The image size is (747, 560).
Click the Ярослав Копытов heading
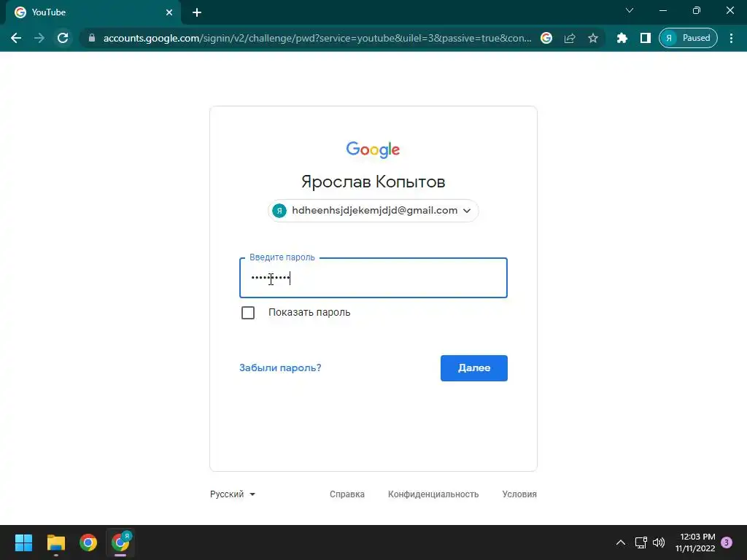coord(373,182)
